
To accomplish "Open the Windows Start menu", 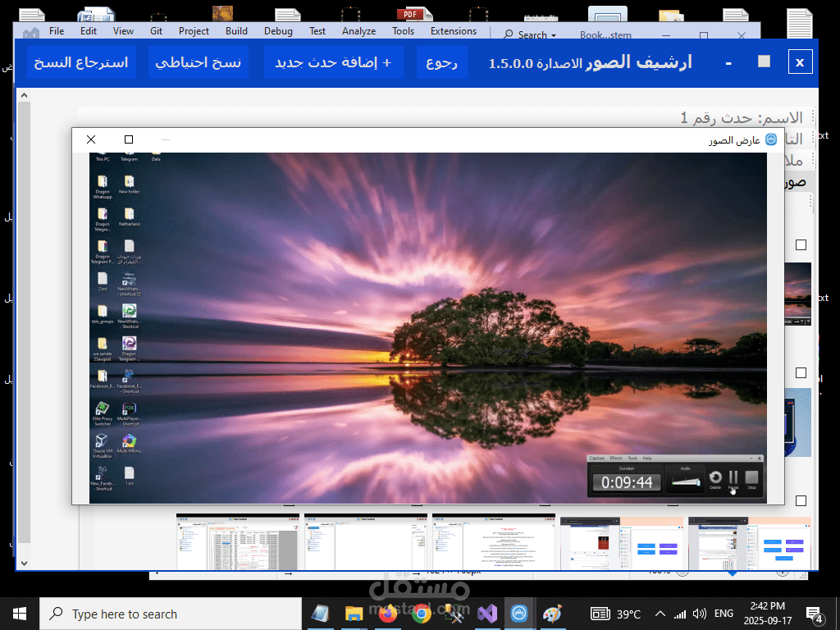I will point(20,614).
